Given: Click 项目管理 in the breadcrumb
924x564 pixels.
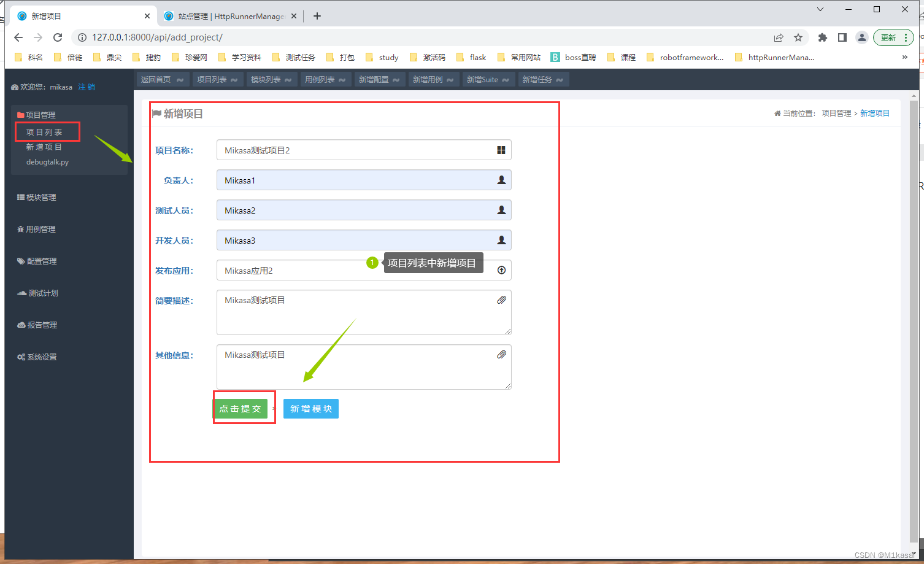Looking at the screenshot, I should 836,114.
